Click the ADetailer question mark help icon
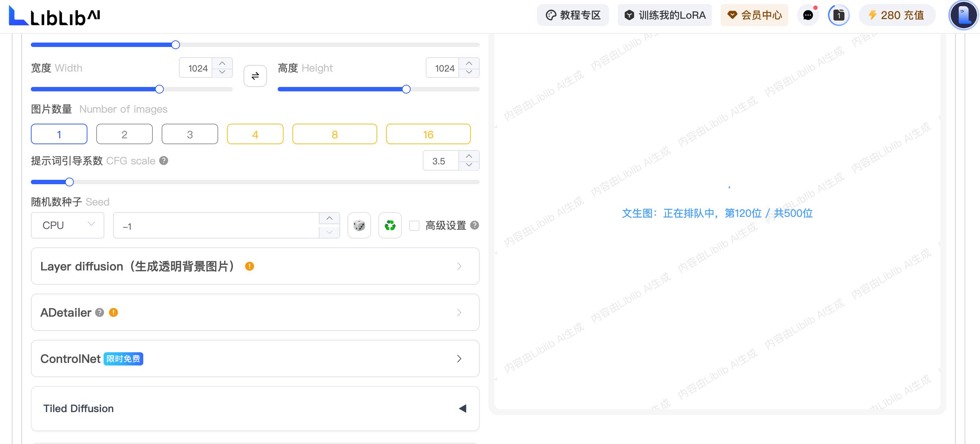Viewport: 980px width, 444px height. pos(100,313)
